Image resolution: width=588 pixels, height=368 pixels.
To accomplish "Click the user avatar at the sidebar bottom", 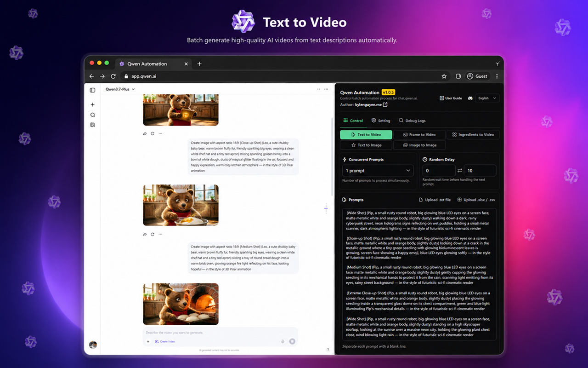I will click(x=93, y=345).
